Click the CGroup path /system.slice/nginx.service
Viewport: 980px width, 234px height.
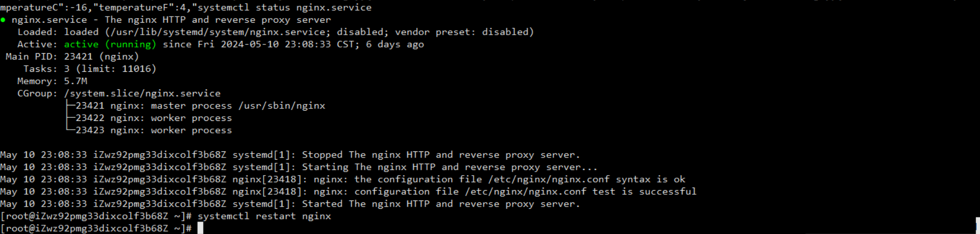[143, 93]
